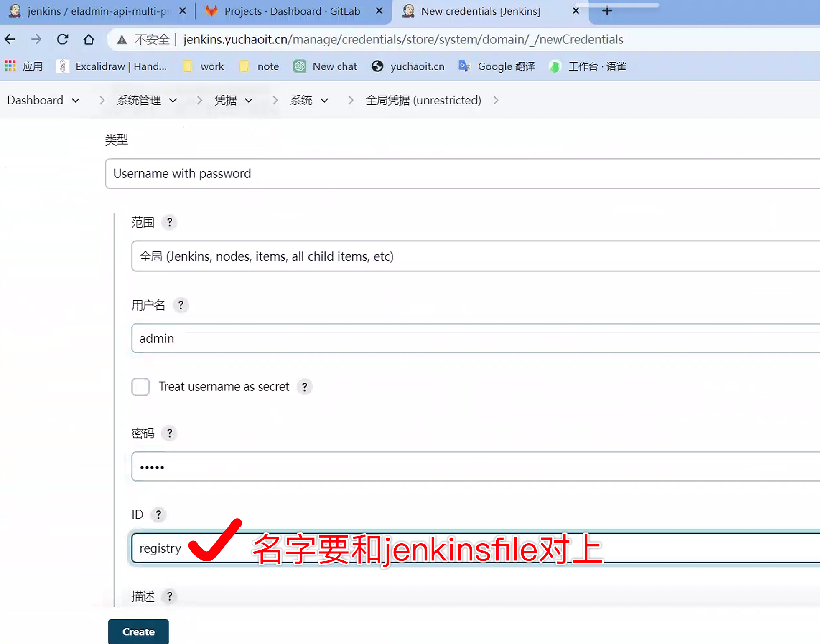Click into the 用户名 admin input field
The height and width of the screenshot is (644, 820).
click(472, 338)
